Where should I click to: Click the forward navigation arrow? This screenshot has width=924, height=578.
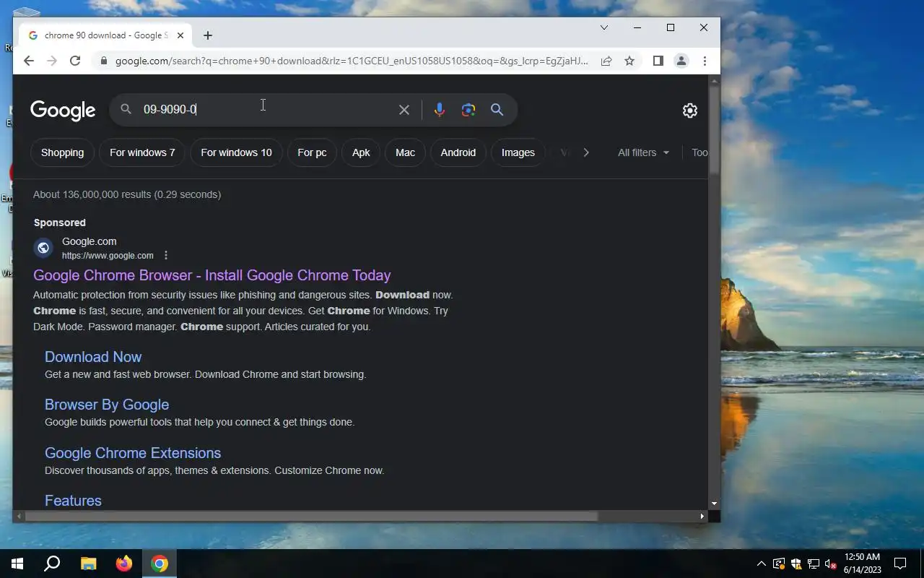click(x=51, y=61)
